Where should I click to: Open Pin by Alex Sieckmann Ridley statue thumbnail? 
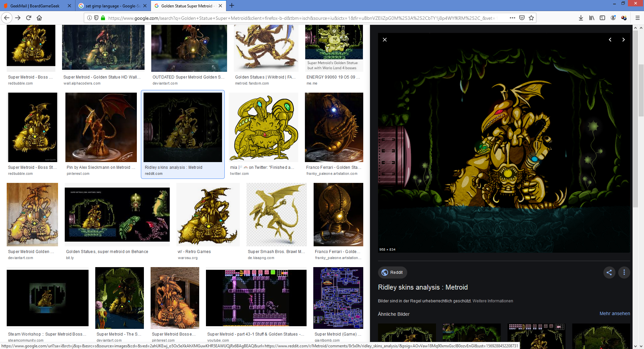[x=101, y=128]
